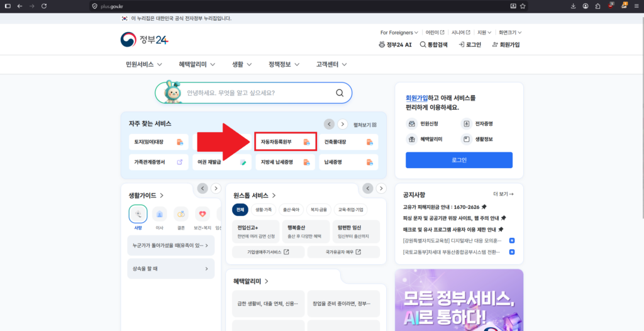
Task: Open the 행복출산 card
Action: 306,232
